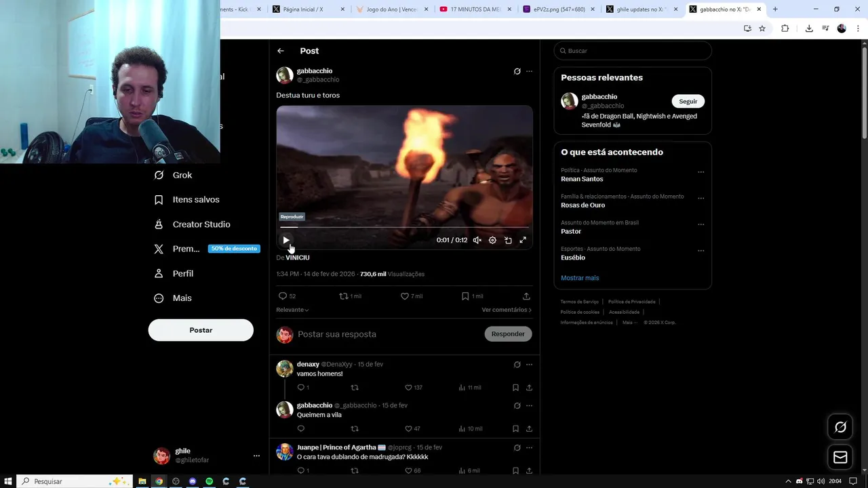View stats of denaxy's reply 11 mil

[470, 388]
